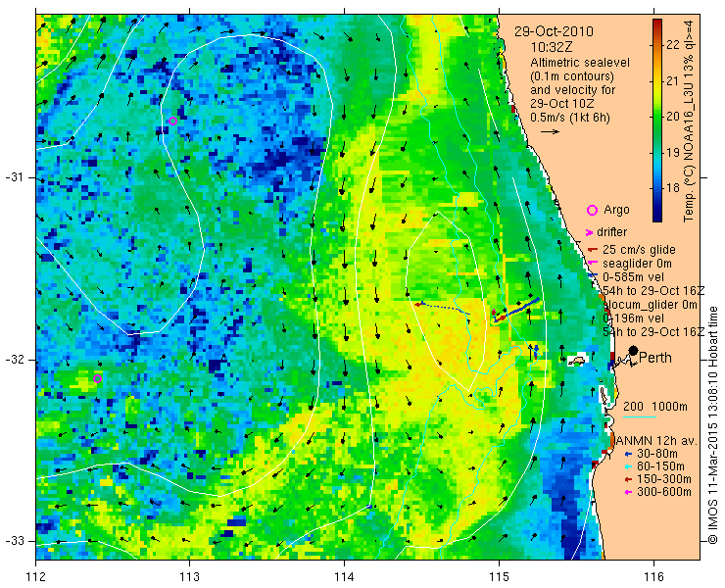The width and height of the screenshot is (725, 588).
Task: Click the 20 label on the temperature scale
Action: pyautogui.click(x=673, y=117)
